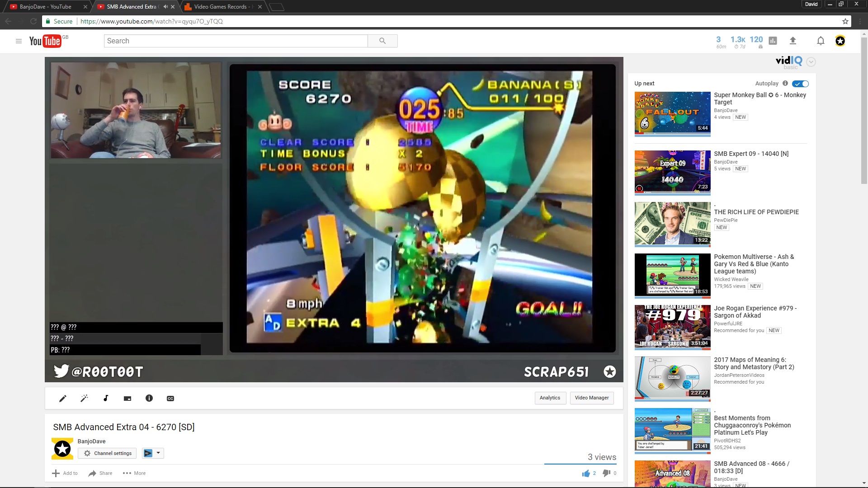The image size is (868, 488).
Task: Expand the More actions menu
Action: pyautogui.click(x=134, y=473)
